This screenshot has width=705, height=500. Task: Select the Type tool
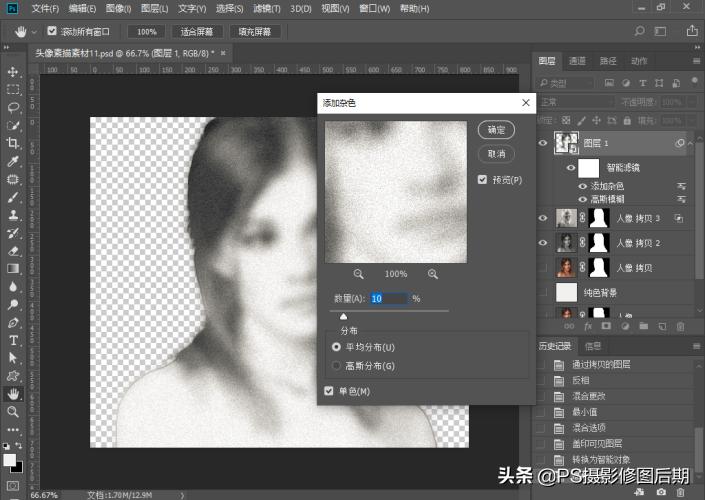(13, 340)
